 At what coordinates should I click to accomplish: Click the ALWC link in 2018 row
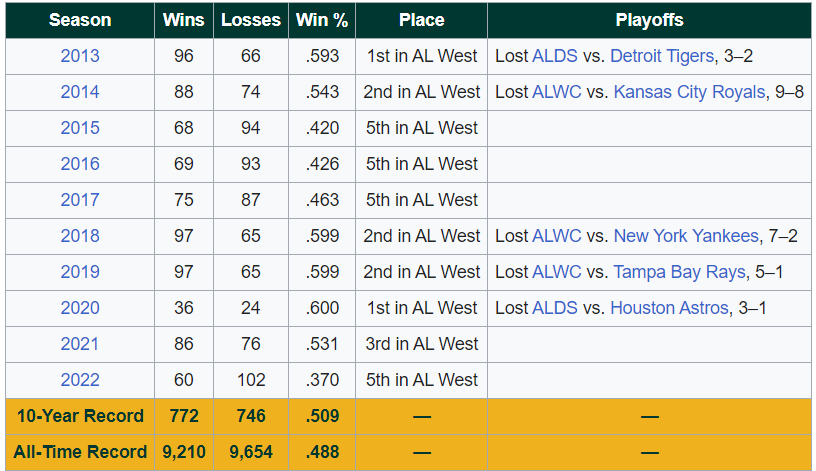(557, 236)
